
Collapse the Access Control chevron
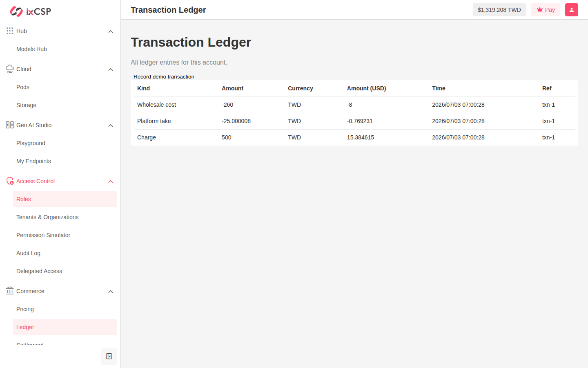(111, 182)
